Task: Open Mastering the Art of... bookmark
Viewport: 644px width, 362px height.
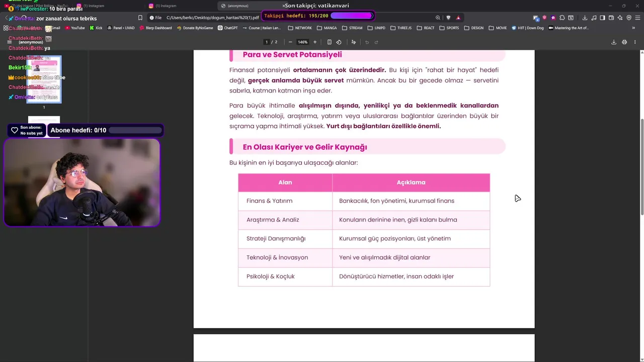Action: pos(569,28)
